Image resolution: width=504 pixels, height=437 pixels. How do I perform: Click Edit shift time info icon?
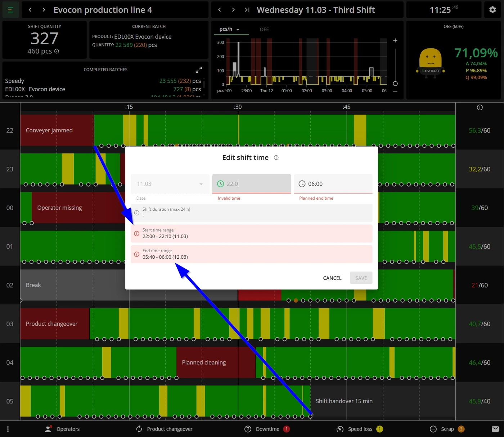point(276,157)
